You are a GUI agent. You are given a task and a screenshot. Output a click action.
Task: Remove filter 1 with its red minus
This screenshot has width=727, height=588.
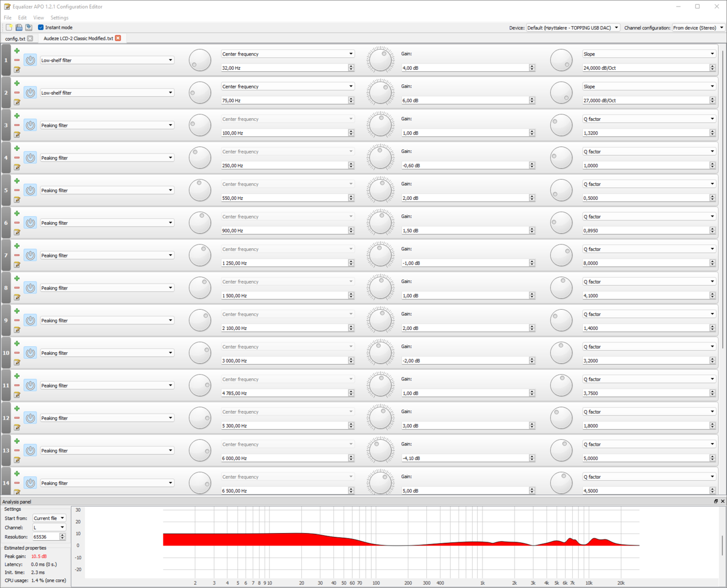(17, 60)
